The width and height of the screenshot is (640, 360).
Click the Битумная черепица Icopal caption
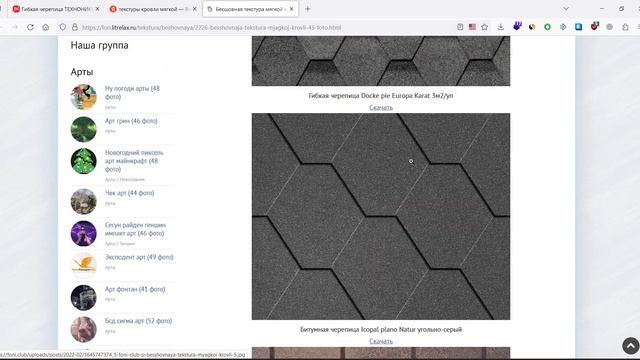[x=381, y=329]
